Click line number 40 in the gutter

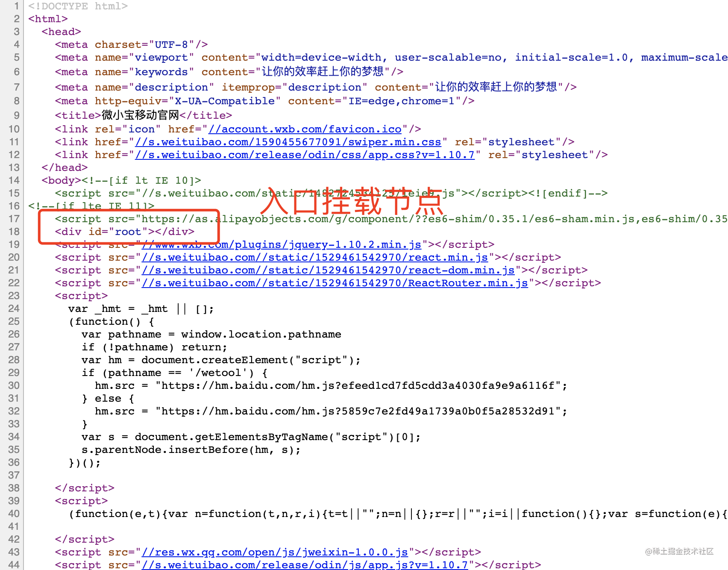(x=14, y=514)
